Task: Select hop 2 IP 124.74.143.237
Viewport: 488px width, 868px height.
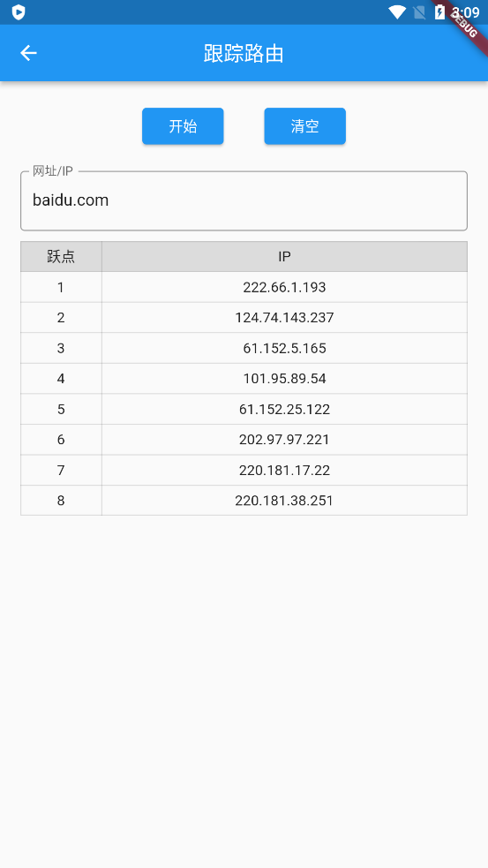Action: [x=284, y=318]
